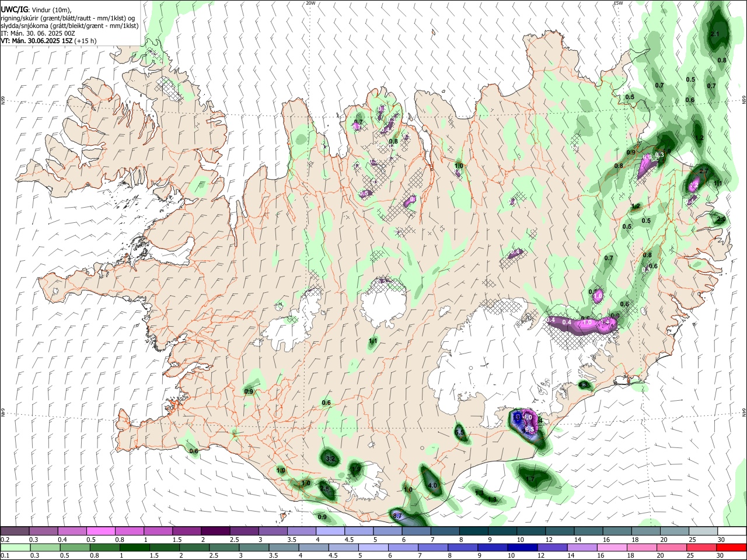
Task: Click the 2.1 precipitation value label
Action: tap(715, 34)
